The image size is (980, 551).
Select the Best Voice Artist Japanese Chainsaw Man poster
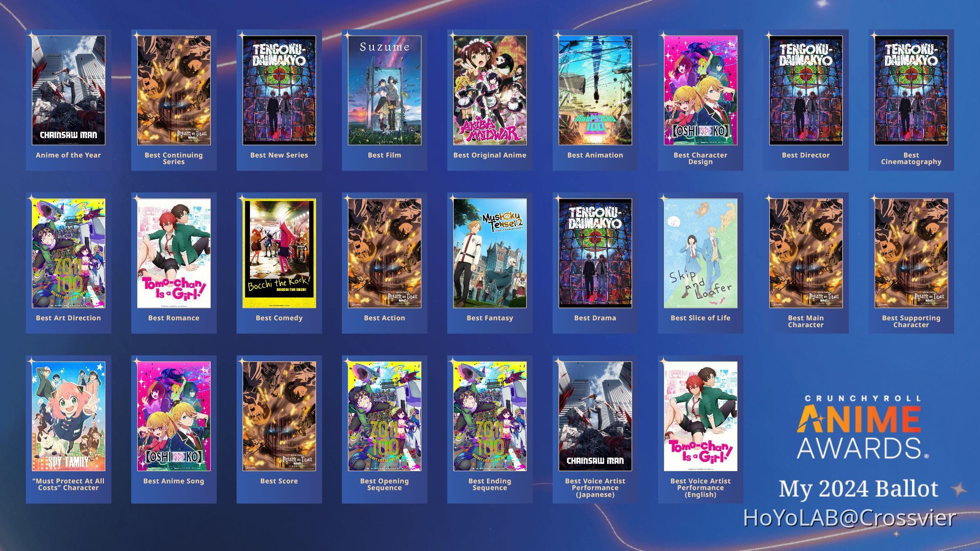[595, 416]
